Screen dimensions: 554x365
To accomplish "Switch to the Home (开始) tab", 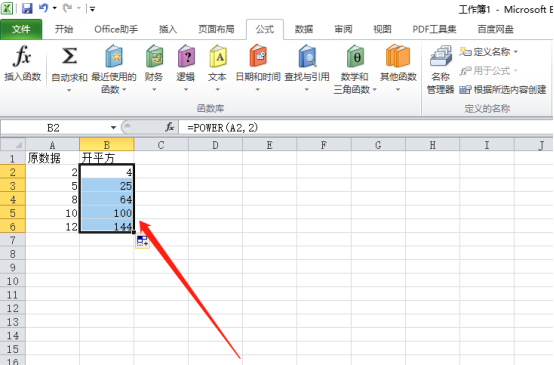I will [x=64, y=29].
